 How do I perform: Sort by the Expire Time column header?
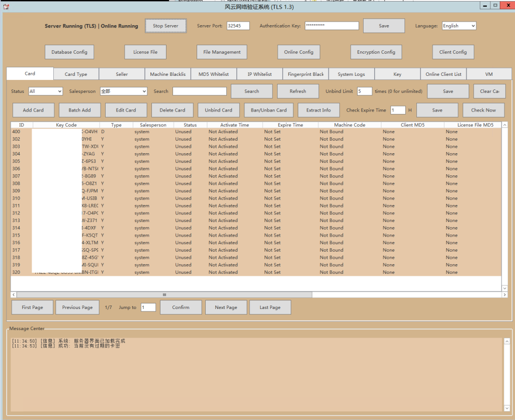pos(290,125)
